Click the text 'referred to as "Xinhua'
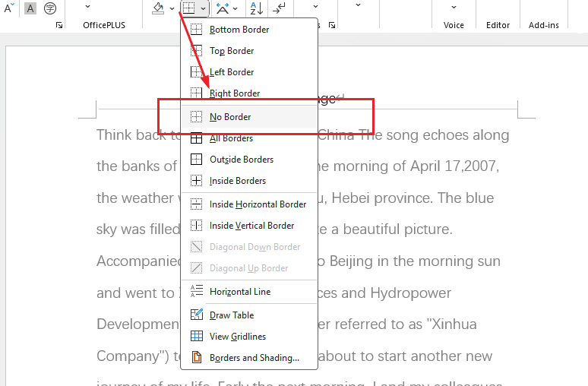This screenshot has width=588, height=386. [406, 324]
